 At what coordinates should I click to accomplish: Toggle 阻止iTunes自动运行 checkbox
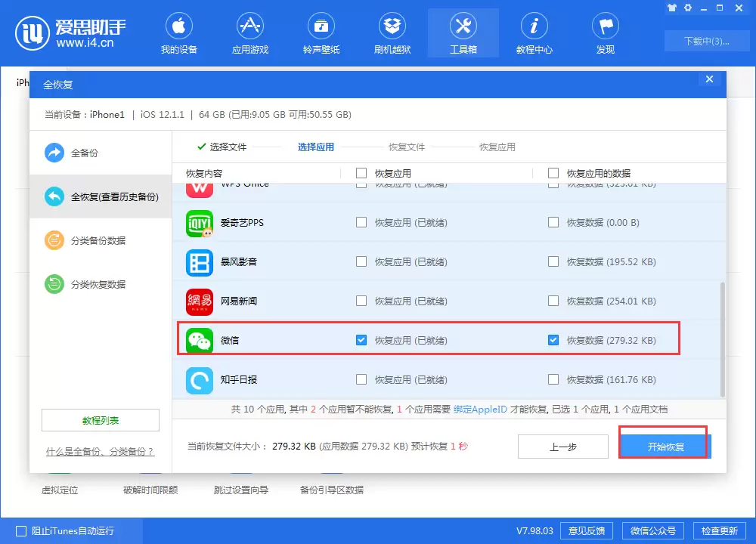21,531
